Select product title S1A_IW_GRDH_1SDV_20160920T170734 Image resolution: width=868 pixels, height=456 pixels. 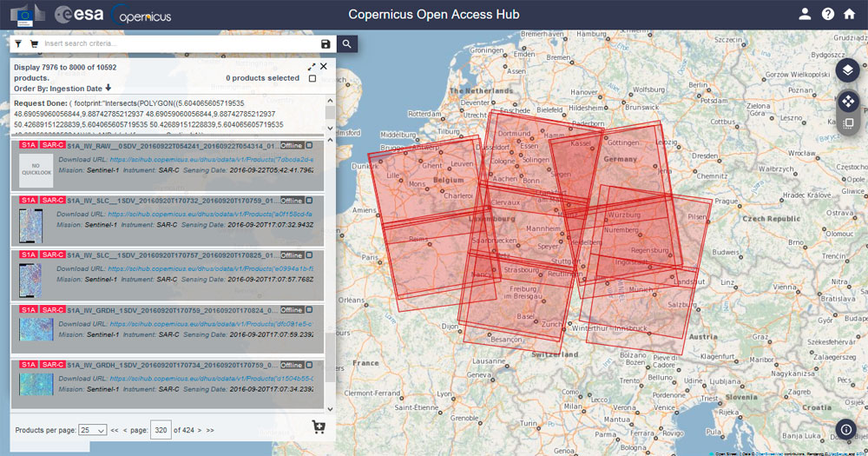[172, 365]
